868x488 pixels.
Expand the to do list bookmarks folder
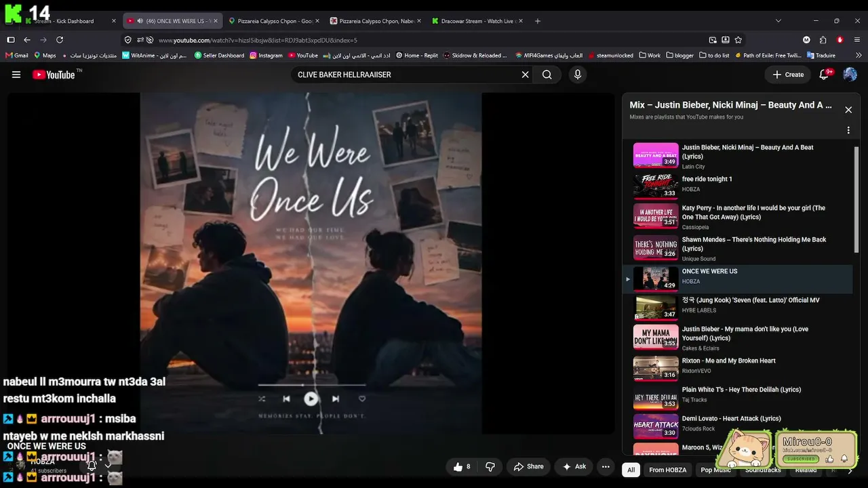point(714,56)
